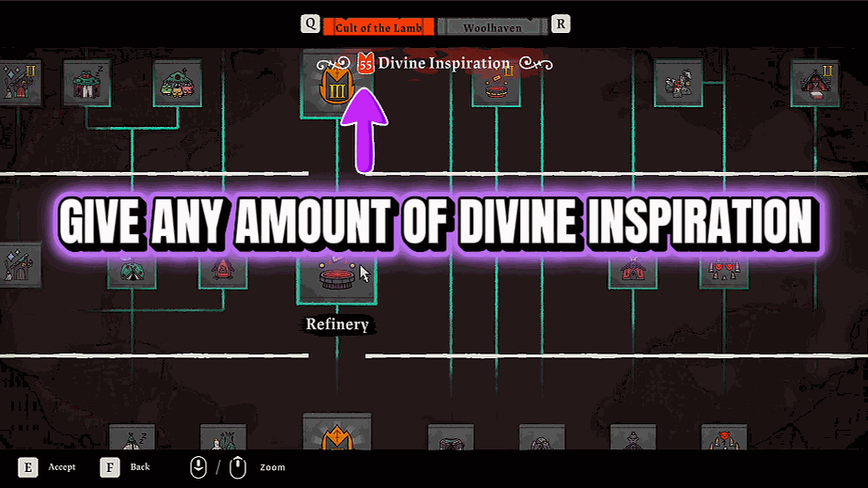Click the E key Accept icon
Image resolution: width=868 pixels, height=488 pixels.
(27, 467)
